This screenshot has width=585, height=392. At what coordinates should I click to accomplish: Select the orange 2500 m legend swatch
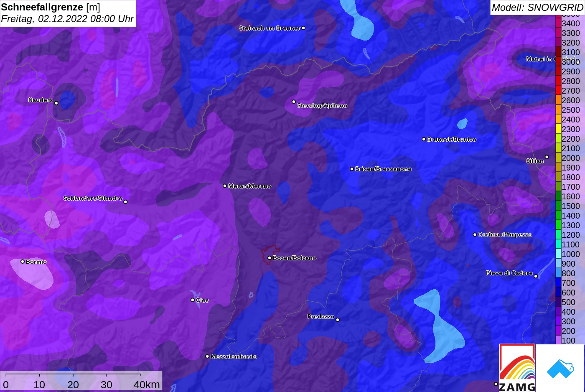558,109
